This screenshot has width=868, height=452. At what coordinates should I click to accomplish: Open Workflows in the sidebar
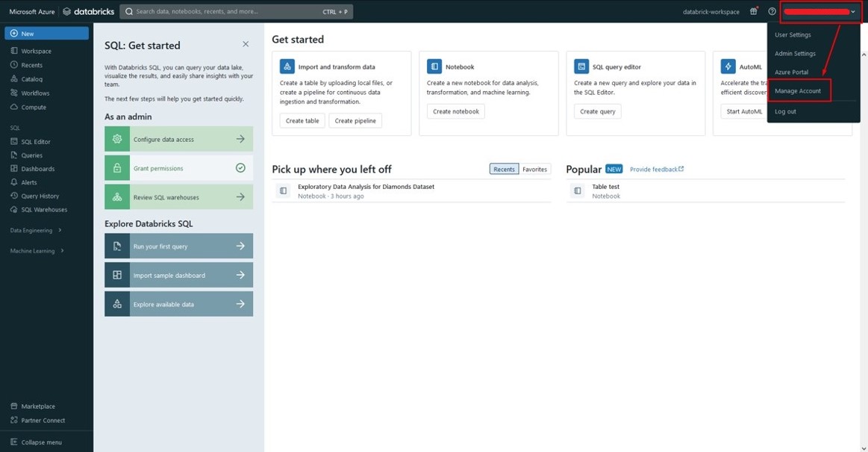[x=30, y=93]
